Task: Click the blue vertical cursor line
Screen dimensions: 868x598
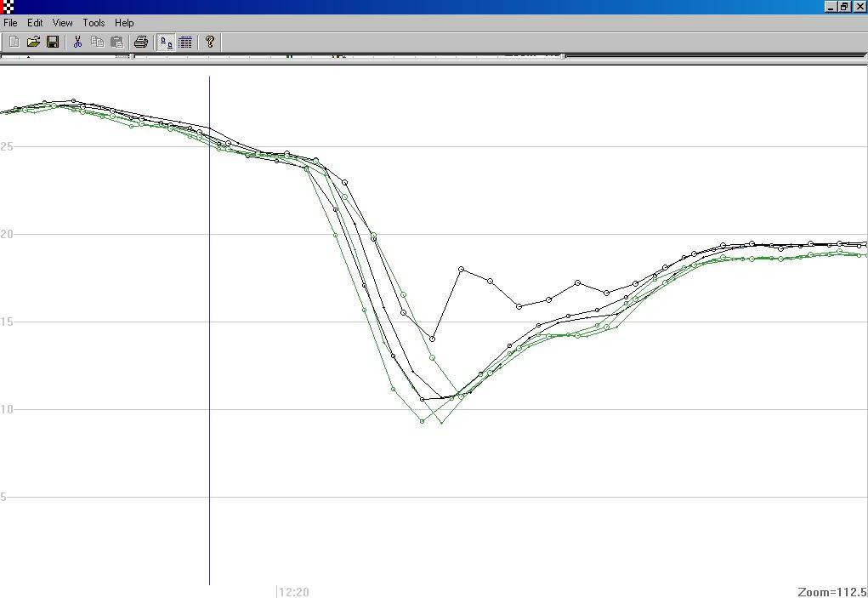Action: pos(210,340)
